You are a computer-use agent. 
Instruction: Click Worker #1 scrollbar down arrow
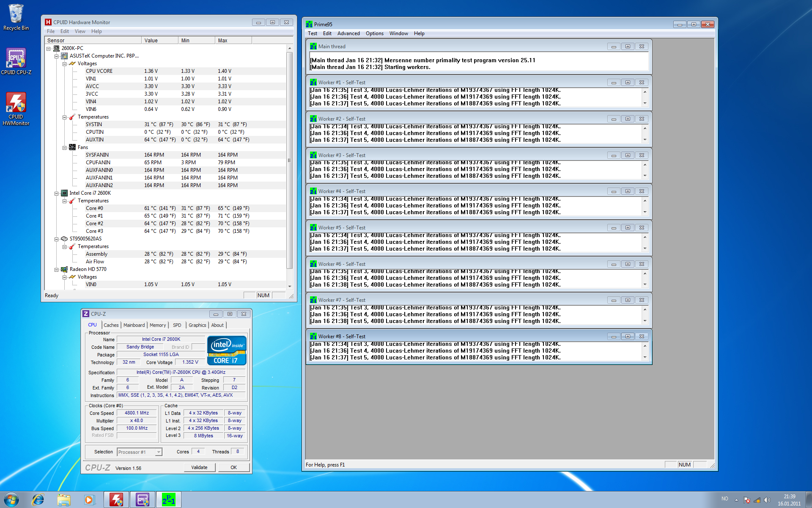tap(645, 103)
